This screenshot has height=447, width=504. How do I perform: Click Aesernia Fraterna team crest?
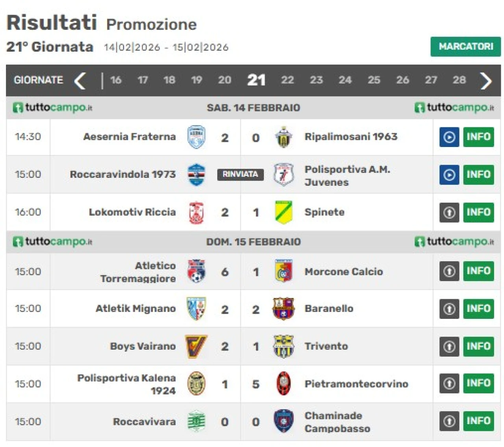(x=196, y=137)
